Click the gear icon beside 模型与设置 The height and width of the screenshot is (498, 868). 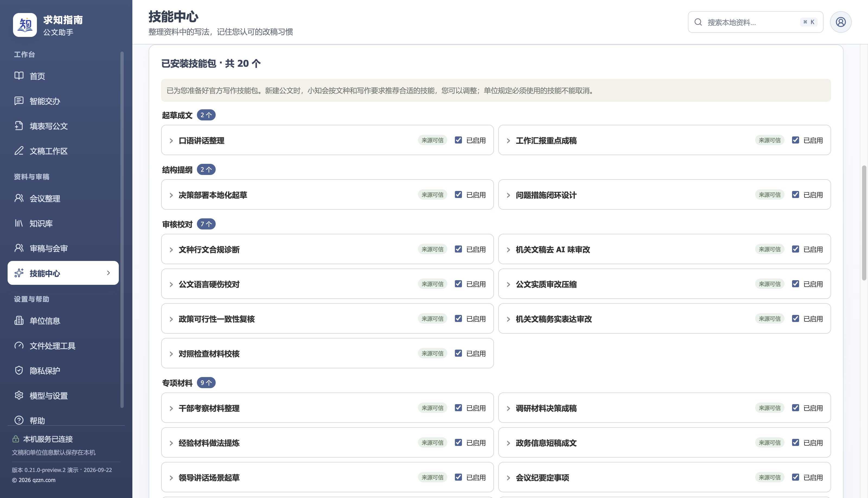(19, 395)
